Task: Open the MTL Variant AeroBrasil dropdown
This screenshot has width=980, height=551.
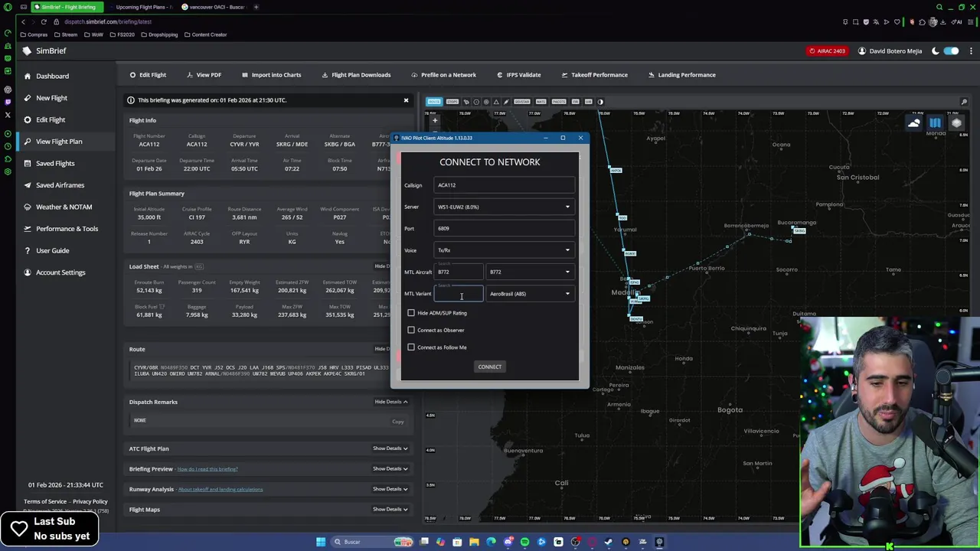Action: point(530,294)
